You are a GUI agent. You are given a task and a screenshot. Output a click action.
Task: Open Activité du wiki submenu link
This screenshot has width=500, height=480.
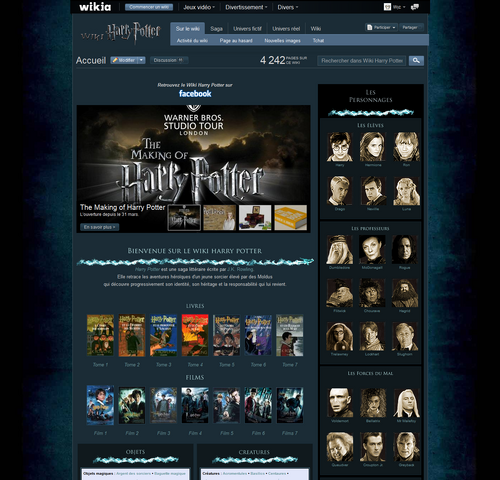tap(192, 41)
